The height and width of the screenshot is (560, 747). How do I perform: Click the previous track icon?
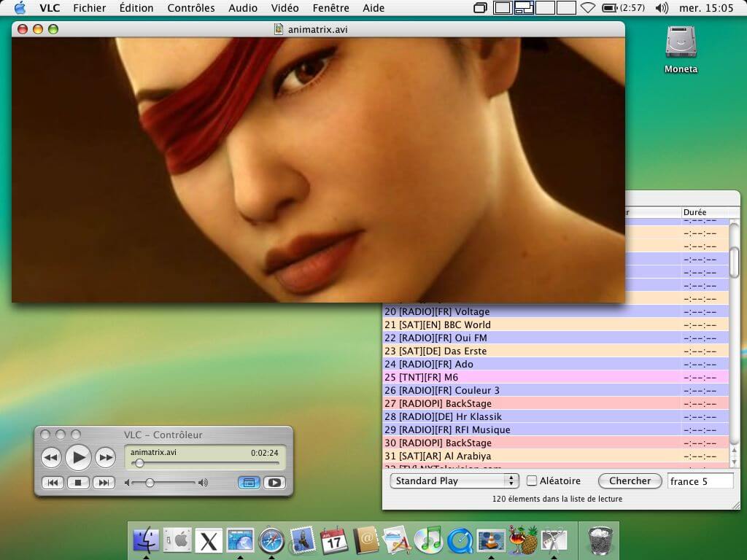click(x=53, y=482)
